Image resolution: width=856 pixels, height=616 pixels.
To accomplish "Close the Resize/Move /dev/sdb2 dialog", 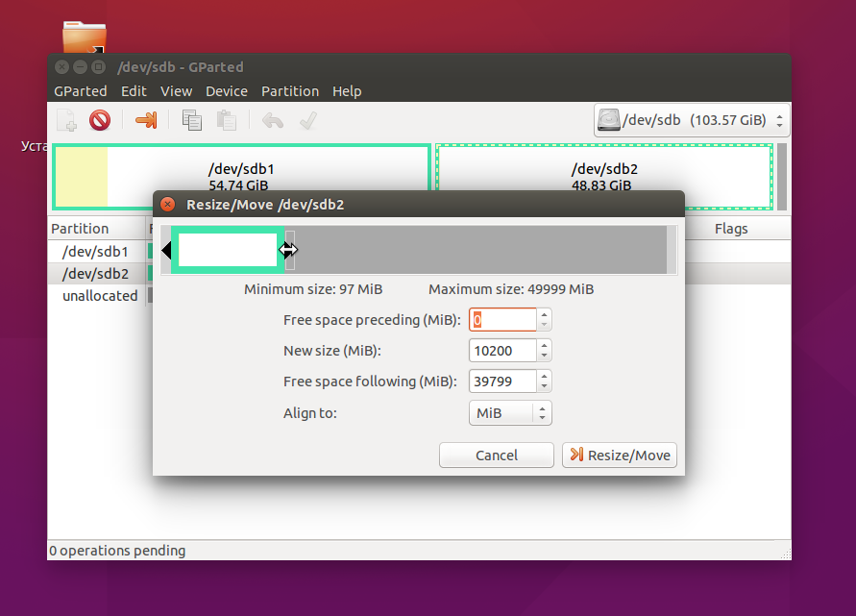I will tap(168, 205).
